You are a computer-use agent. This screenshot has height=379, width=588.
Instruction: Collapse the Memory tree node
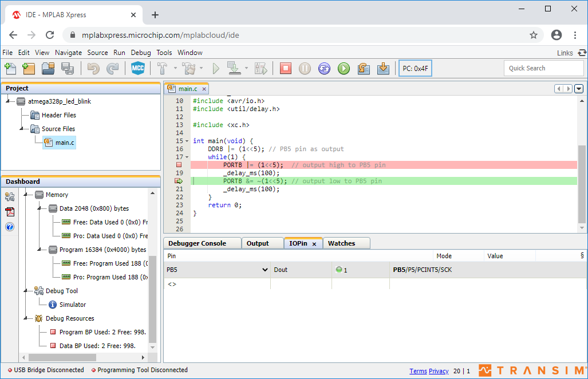(26, 195)
